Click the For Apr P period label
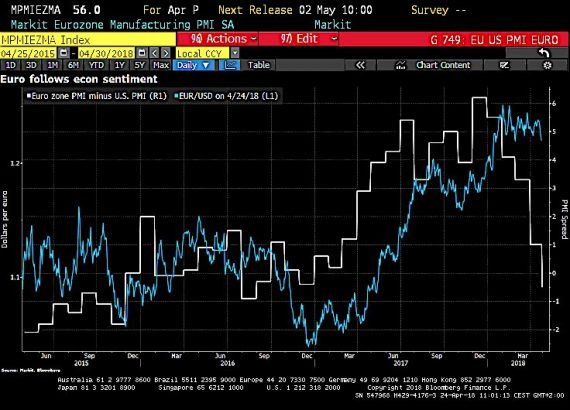Viewport: 570px width, 410px height. [171, 10]
